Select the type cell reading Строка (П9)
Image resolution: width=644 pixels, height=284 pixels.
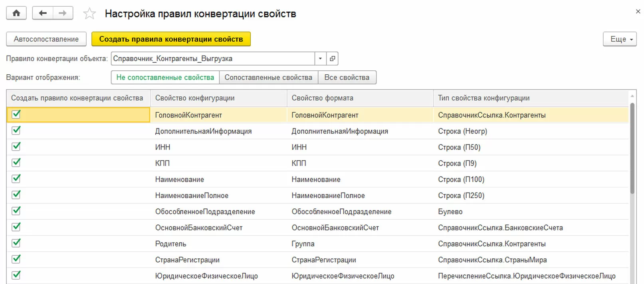tap(531, 163)
